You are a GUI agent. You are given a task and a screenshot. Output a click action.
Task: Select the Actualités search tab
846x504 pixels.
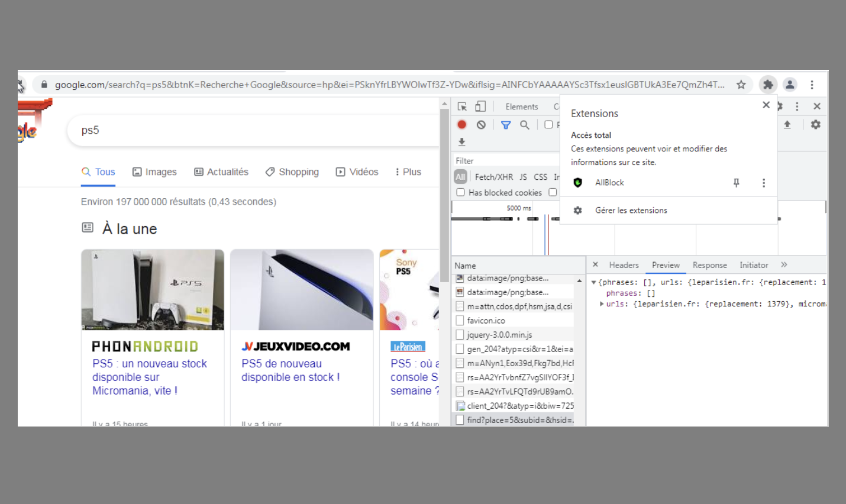tap(221, 172)
